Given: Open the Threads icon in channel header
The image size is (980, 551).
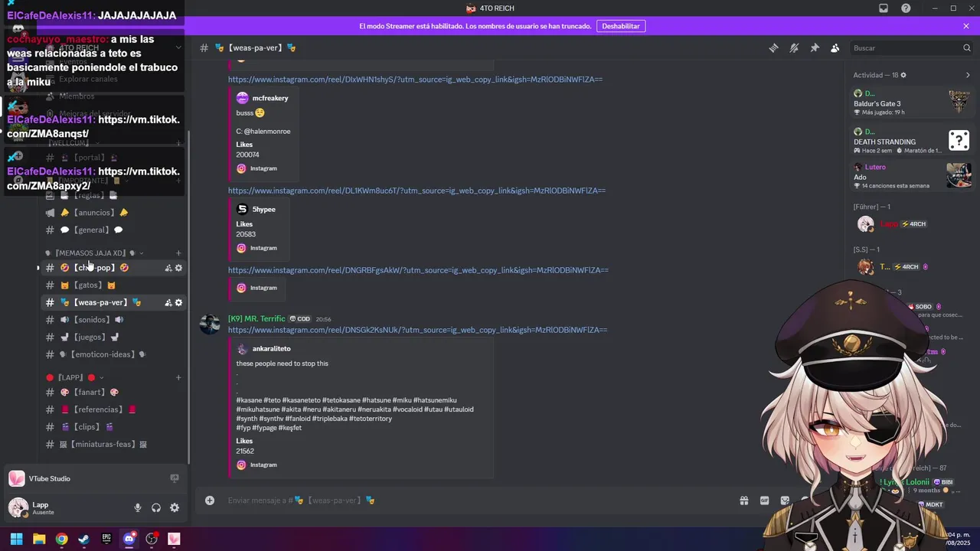Looking at the screenshot, I should (774, 47).
